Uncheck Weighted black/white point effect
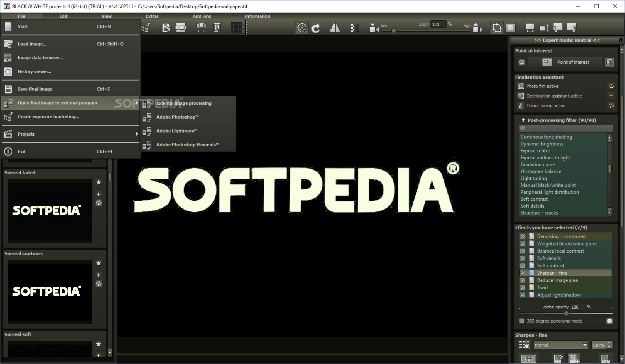Viewport: 625px width, 364px height. click(x=523, y=244)
